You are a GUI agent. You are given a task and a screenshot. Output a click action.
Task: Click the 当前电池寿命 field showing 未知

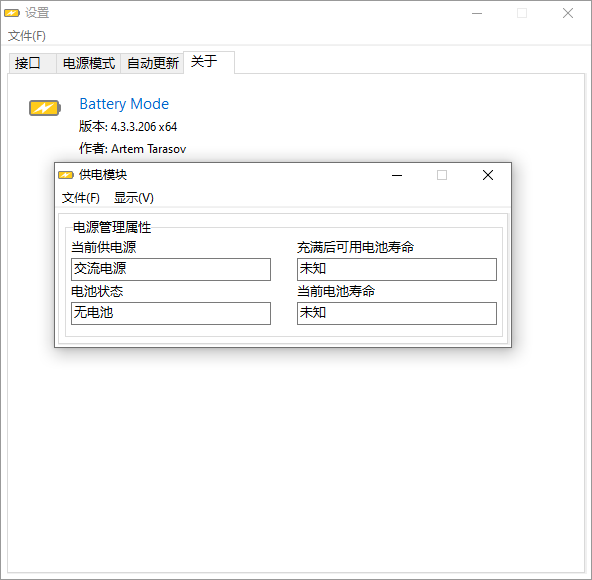397,313
